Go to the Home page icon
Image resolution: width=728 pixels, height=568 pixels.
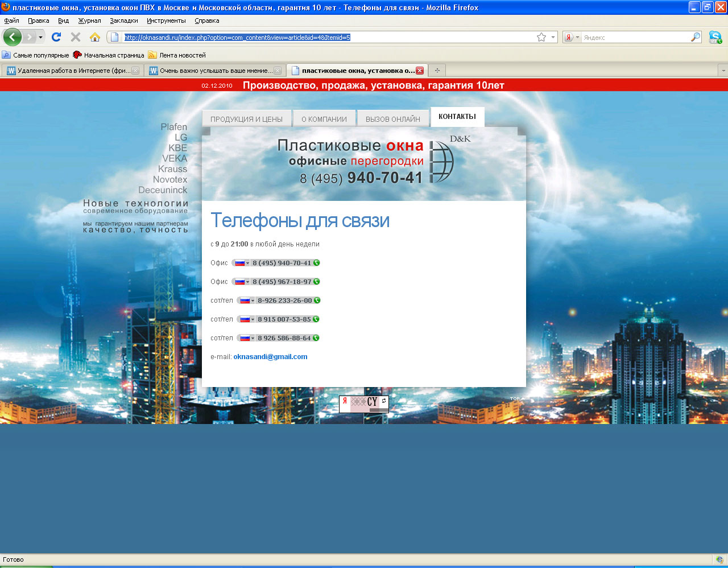(x=95, y=37)
